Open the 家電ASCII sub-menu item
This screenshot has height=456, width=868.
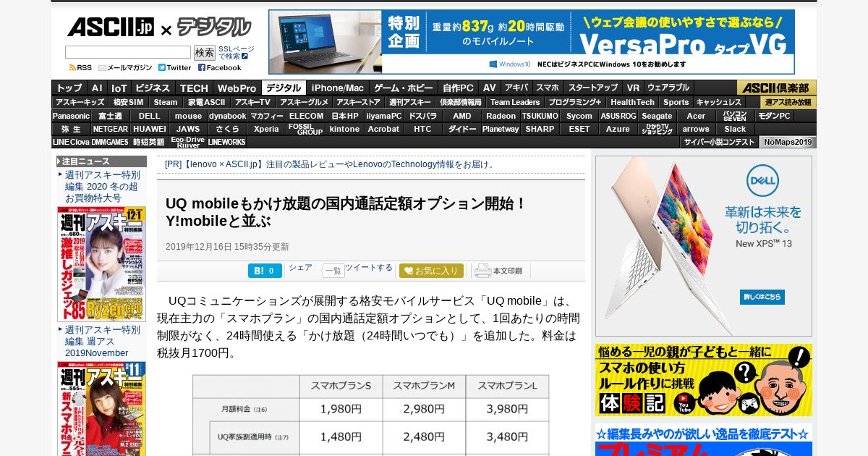207,102
